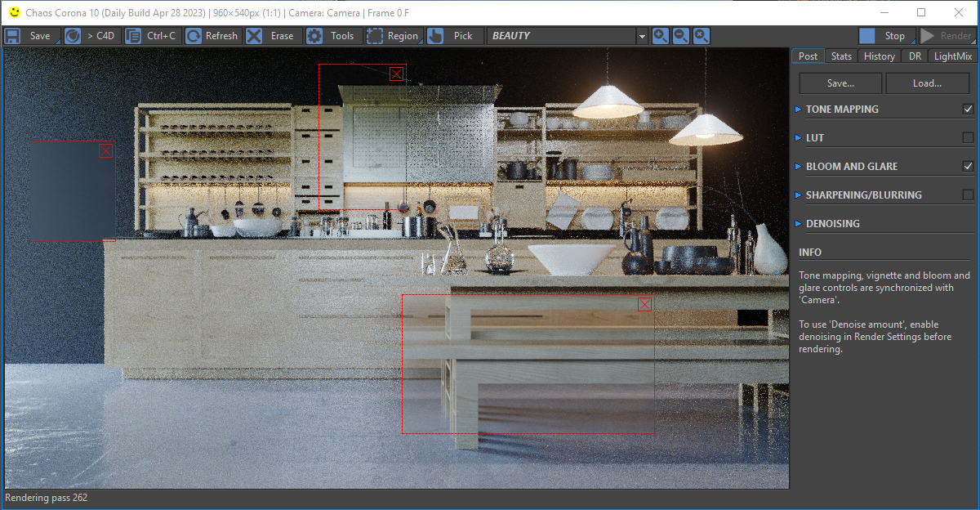Switch to the LightMix tab
Viewport: 980px width, 510px height.
click(953, 56)
